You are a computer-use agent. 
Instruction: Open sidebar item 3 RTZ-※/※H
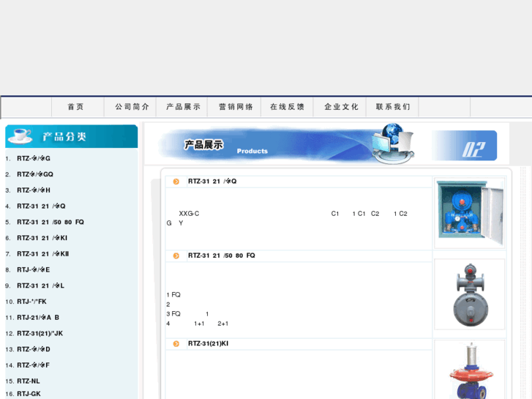pyautogui.click(x=34, y=190)
